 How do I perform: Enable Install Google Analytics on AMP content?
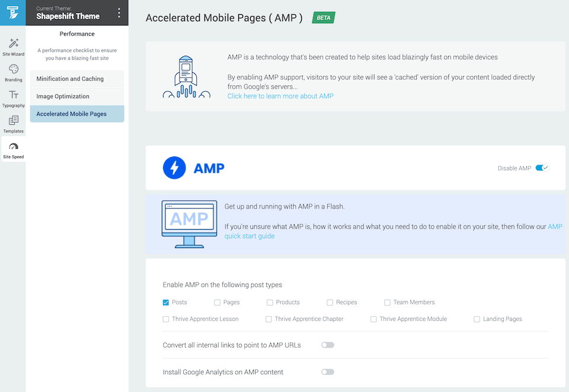point(327,372)
